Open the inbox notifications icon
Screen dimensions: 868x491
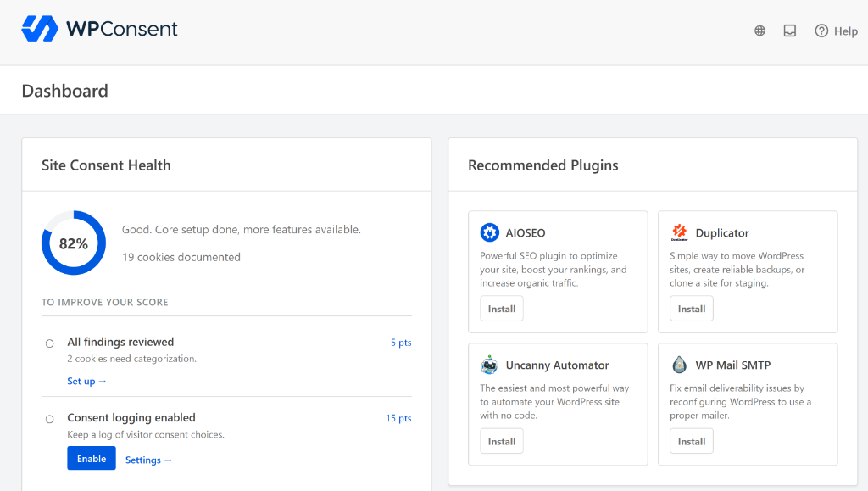coord(790,31)
